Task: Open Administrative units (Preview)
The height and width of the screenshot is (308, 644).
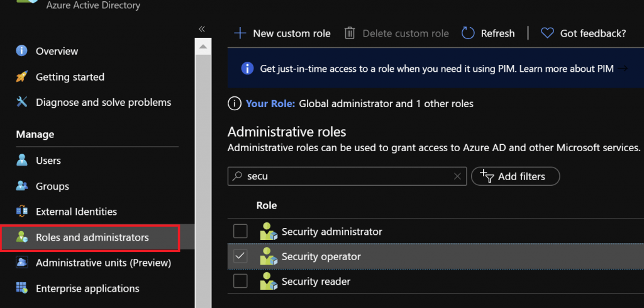Action: point(104,263)
